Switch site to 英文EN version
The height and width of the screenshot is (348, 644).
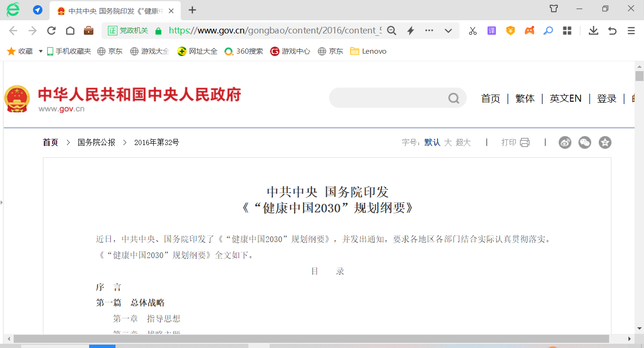tap(565, 98)
